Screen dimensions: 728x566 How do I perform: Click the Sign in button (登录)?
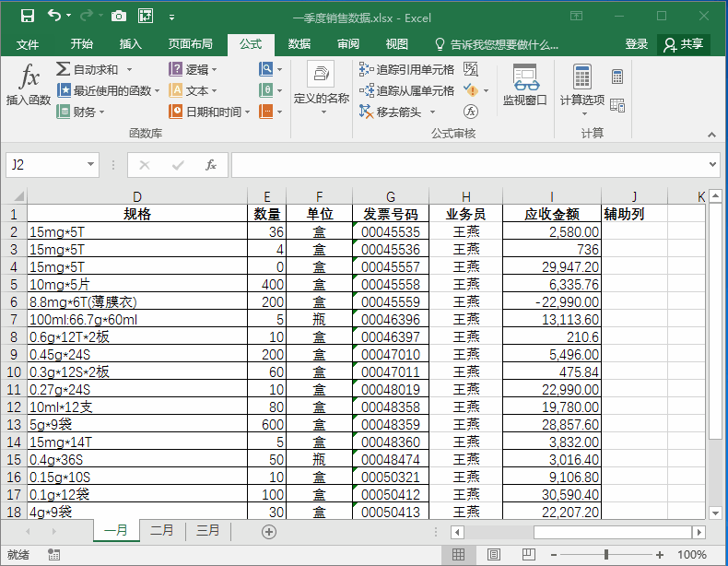pyautogui.click(x=636, y=44)
